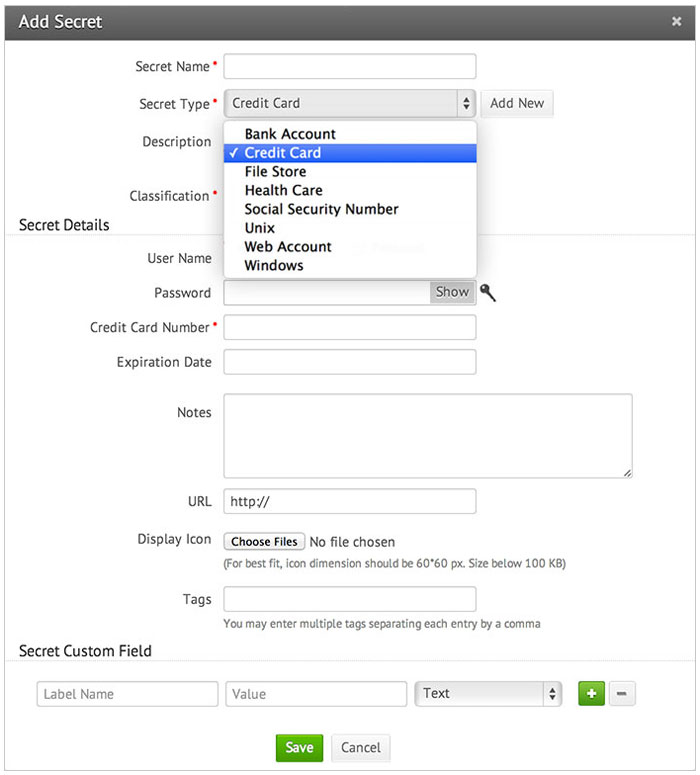Choose File Store secret type
The image size is (700, 775).
pos(275,172)
